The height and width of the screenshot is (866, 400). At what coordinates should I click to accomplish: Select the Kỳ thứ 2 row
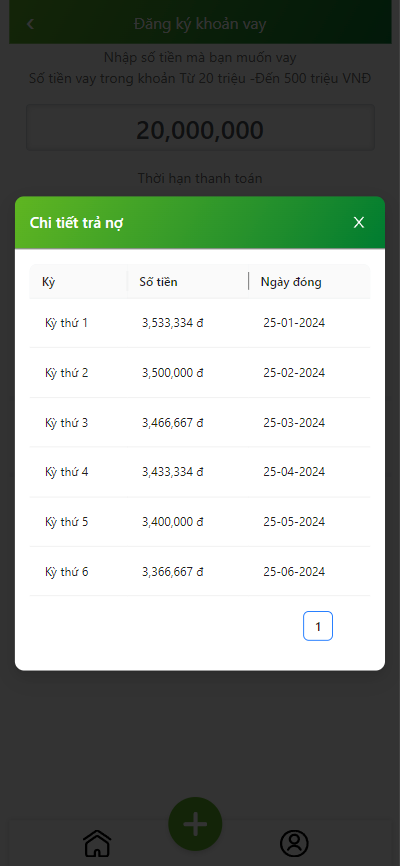pyautogui.click(x=200, y=373)
